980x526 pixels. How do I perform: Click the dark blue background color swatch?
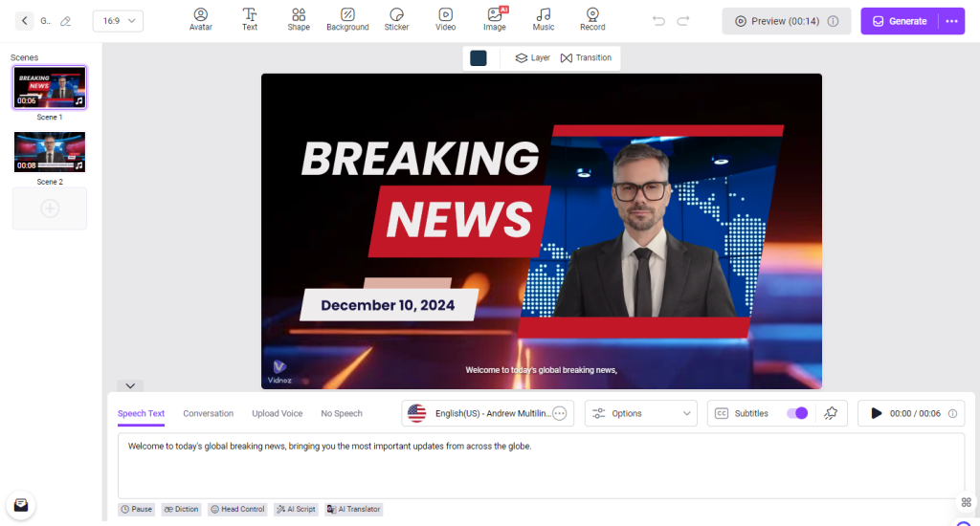pos(479,58)
